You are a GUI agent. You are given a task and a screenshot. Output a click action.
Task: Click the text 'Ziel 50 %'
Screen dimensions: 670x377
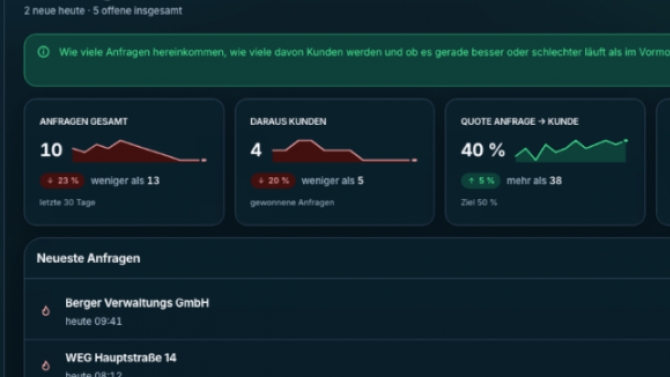pyautogui.click(x=479, y=203)
